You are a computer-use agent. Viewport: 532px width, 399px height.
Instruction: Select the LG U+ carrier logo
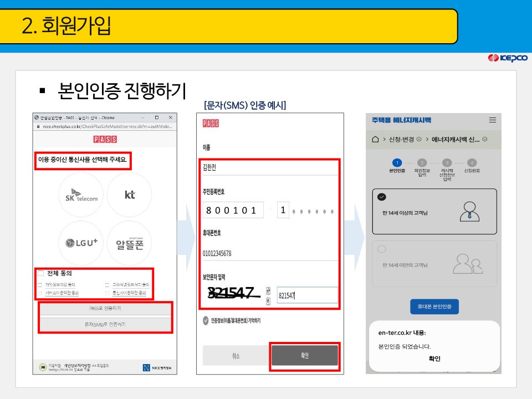(81, 242)
